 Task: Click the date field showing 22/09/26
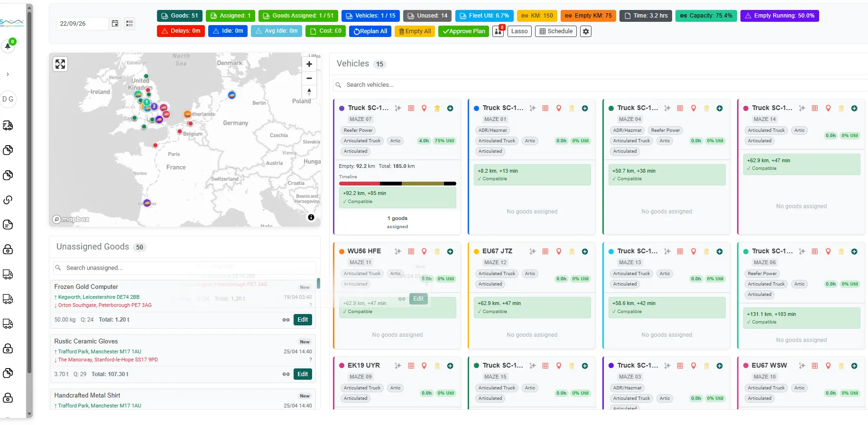83,23
